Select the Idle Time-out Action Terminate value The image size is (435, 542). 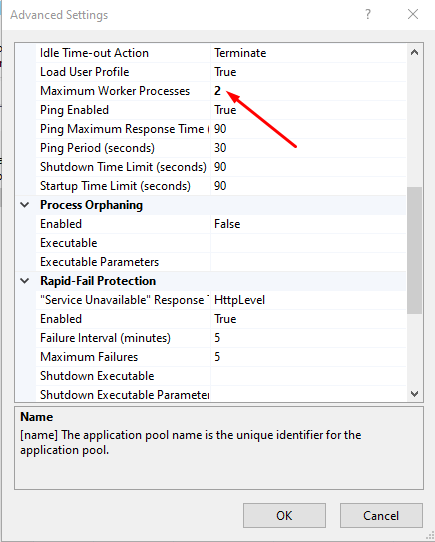point(308,53)
